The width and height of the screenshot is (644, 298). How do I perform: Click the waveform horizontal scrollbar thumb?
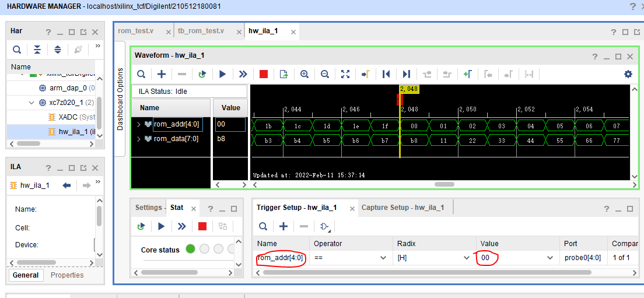click(x=444, y=184)
